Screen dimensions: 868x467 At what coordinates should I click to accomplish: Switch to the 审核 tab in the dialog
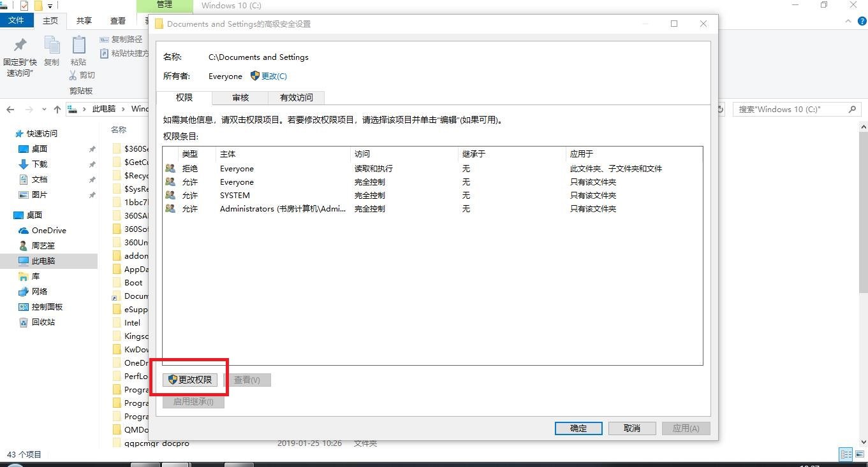[240, 97]
